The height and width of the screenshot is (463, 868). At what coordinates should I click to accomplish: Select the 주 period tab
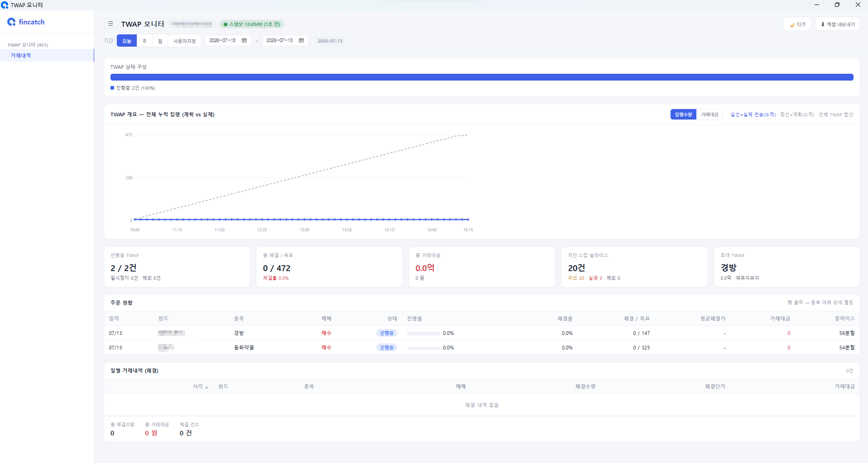point(144,41)
